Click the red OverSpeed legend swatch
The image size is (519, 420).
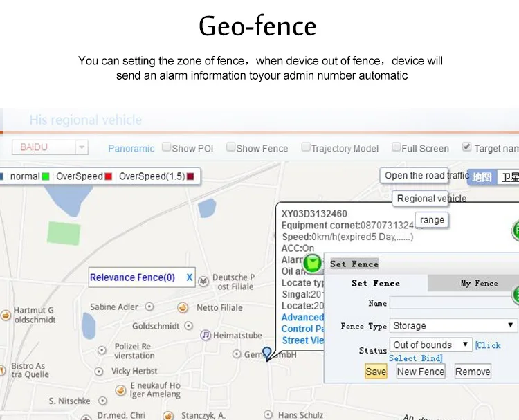[x=108, y=176]
